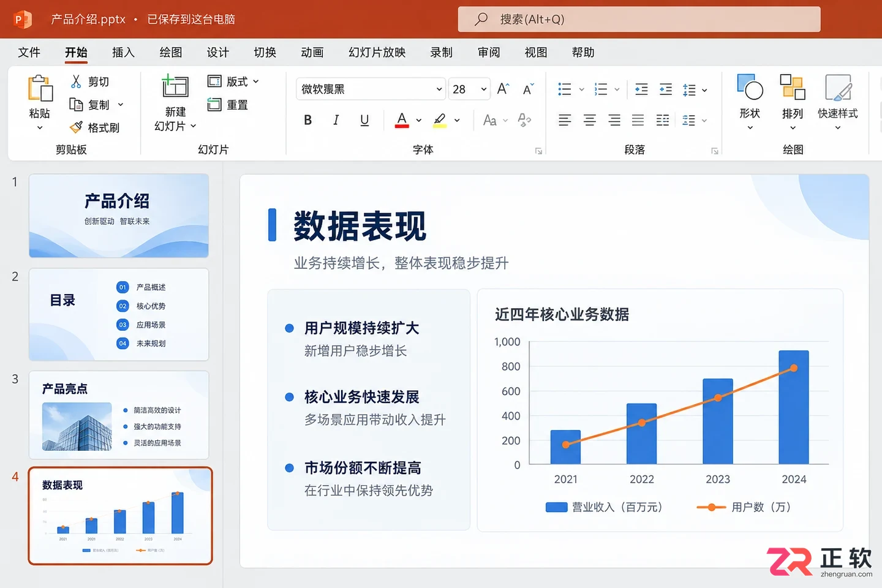Select slide 1 thumbnail 产品介绍
Screen dimensions: 882x588
coord(119,216)
